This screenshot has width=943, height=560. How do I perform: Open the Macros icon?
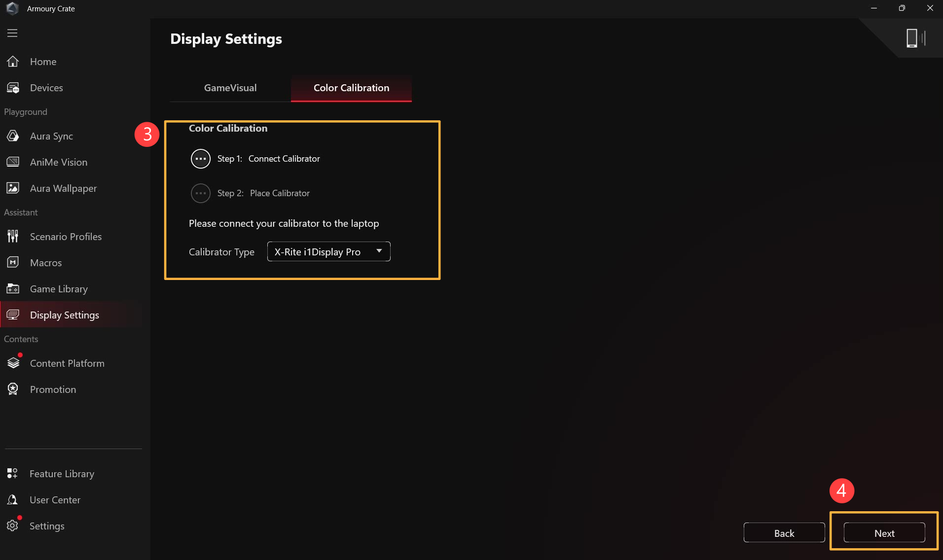tap(13, 263)
